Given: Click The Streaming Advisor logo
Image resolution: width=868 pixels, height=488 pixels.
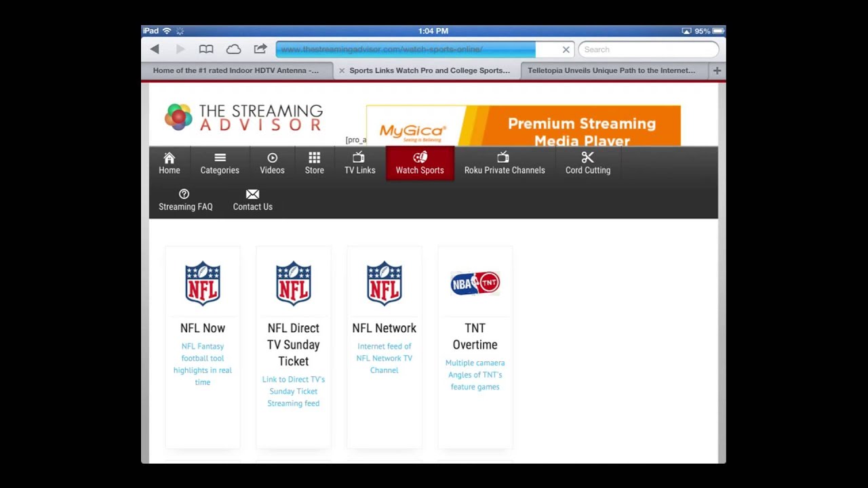Looking at the screenshot, I should tap(243, 117).
